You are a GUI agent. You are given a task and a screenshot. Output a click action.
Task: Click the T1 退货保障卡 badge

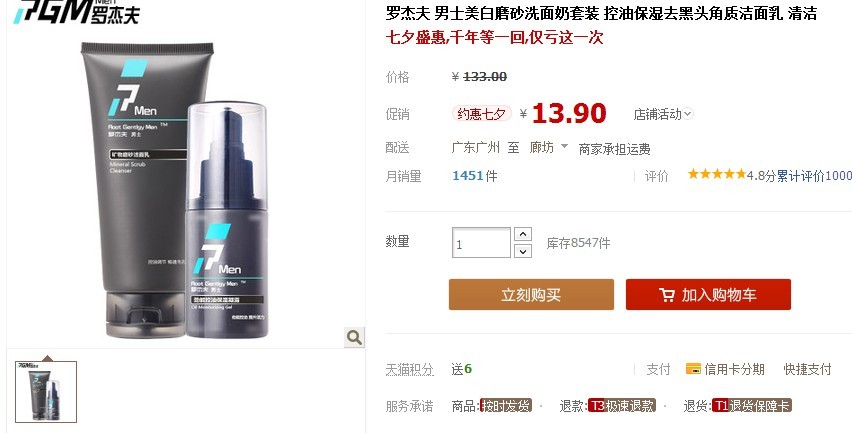(x=751, y=406)
